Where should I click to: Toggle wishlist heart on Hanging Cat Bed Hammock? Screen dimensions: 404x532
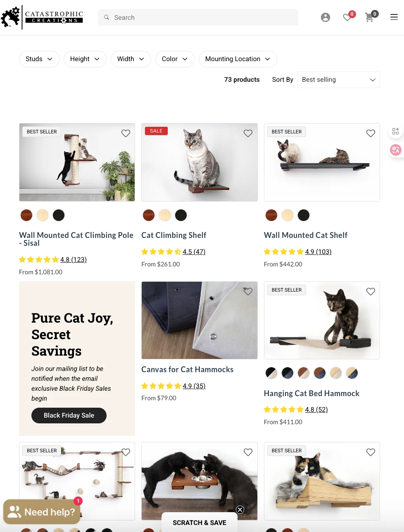371,292
